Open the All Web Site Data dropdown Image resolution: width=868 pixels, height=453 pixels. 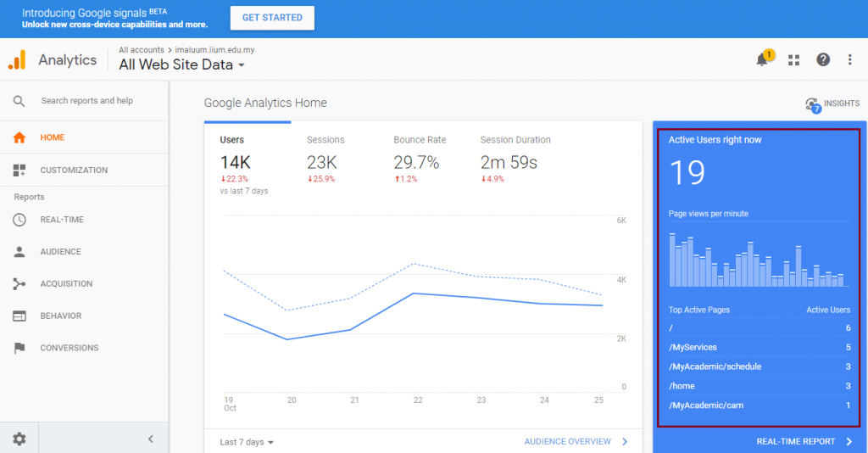click(x=181, y=64)
